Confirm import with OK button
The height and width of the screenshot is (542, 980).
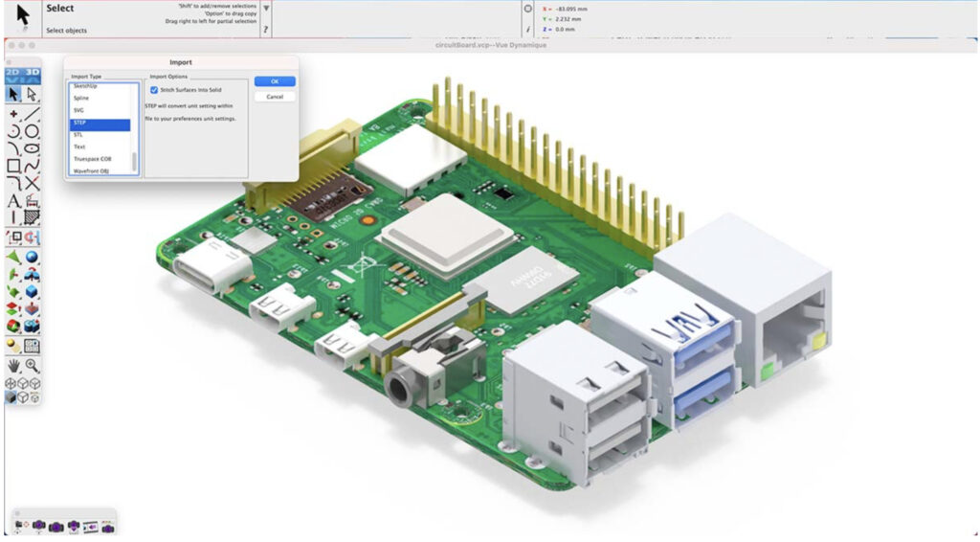point(275,81)
